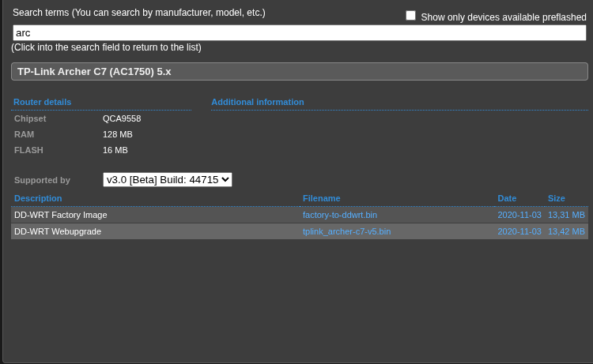This screenshot has height=364, width=593.
Task: Click the 13,31 MB size value
Action: pos(566,215)
